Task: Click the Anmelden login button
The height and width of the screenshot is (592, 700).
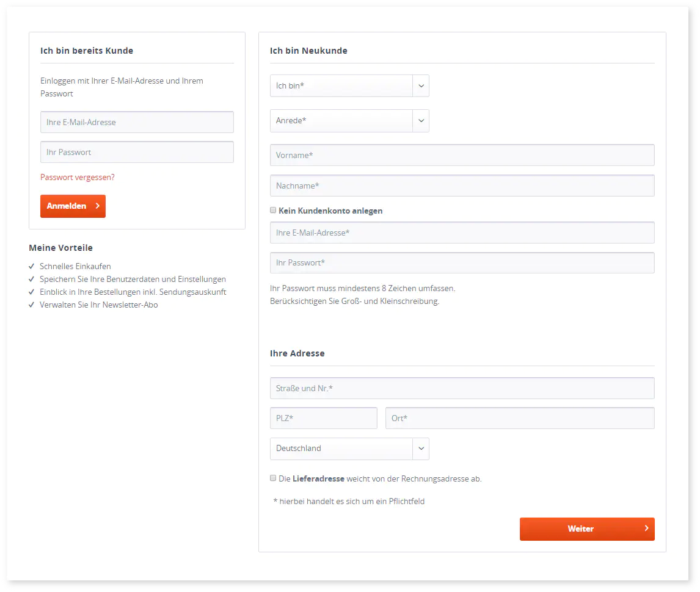Action: point(73,206)
